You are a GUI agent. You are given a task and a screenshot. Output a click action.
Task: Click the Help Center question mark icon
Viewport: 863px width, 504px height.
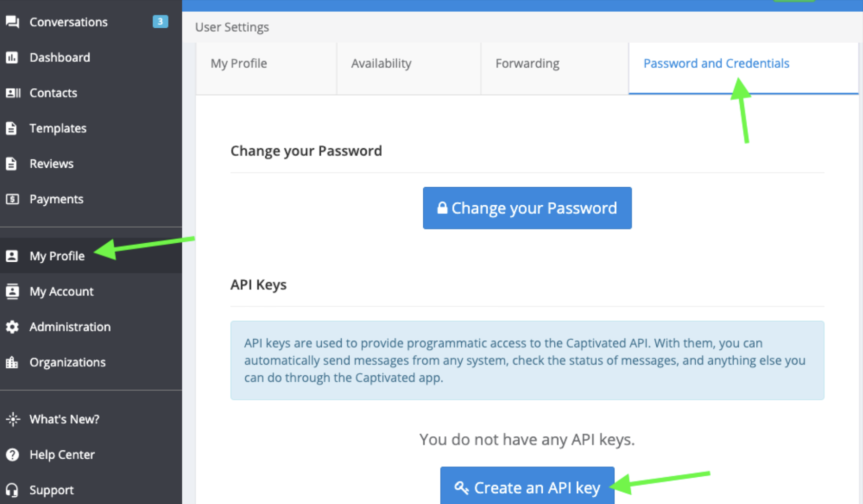[x=12, y=454]
